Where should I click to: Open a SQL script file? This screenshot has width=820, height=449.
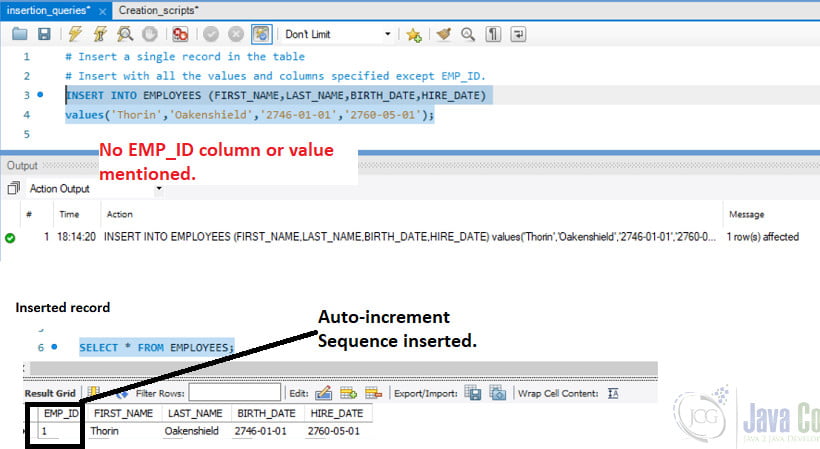[19, 34]
